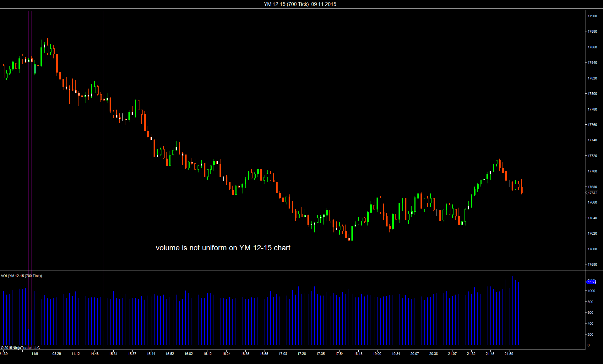Click the 08:29 label on time axis
This screenshot has width=603, height=364.
pos(57,354)
